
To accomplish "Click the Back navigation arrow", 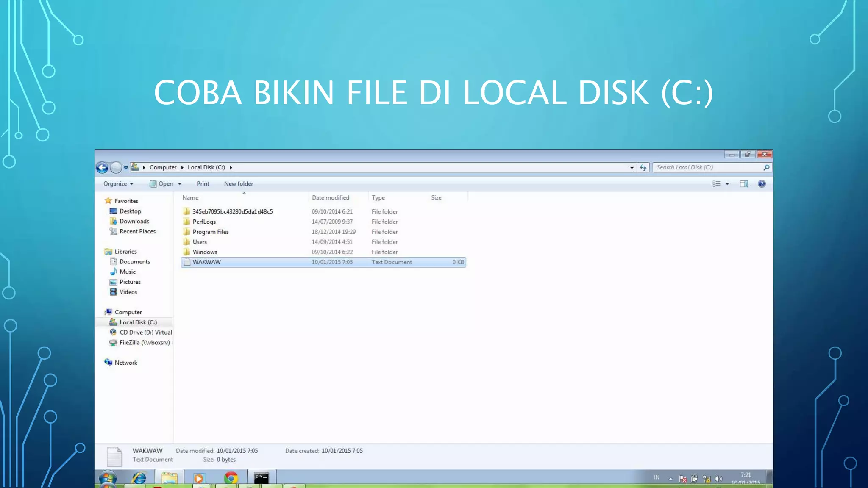I will pyautogui.click(x=102, y=168).
